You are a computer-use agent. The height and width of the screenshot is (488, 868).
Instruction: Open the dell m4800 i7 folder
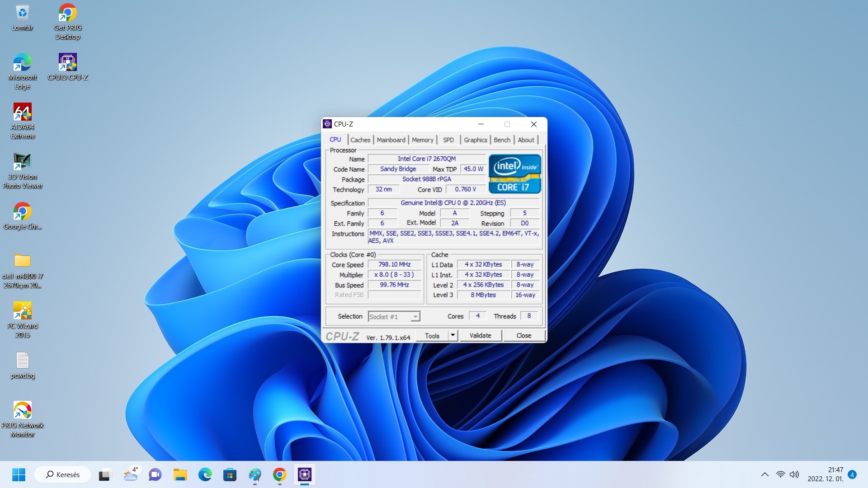click(x=23, y=261)
